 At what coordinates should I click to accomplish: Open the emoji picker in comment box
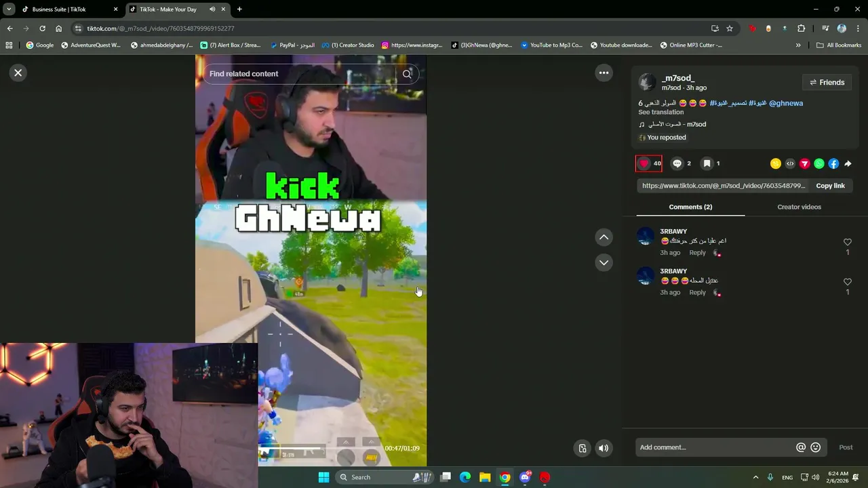pyautogui.click(x=815, y=447)
